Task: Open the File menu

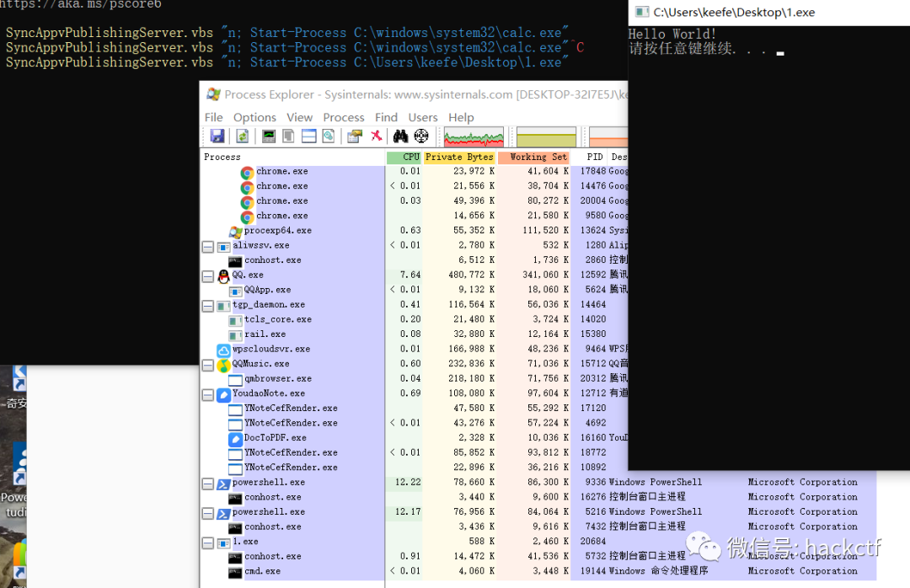Action: tap(213, 117)
